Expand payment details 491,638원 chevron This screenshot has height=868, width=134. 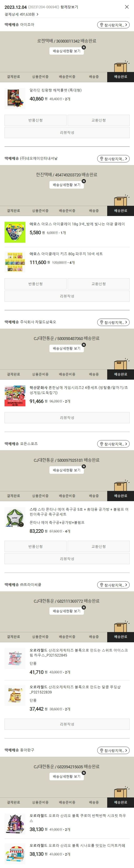(37, 14)
